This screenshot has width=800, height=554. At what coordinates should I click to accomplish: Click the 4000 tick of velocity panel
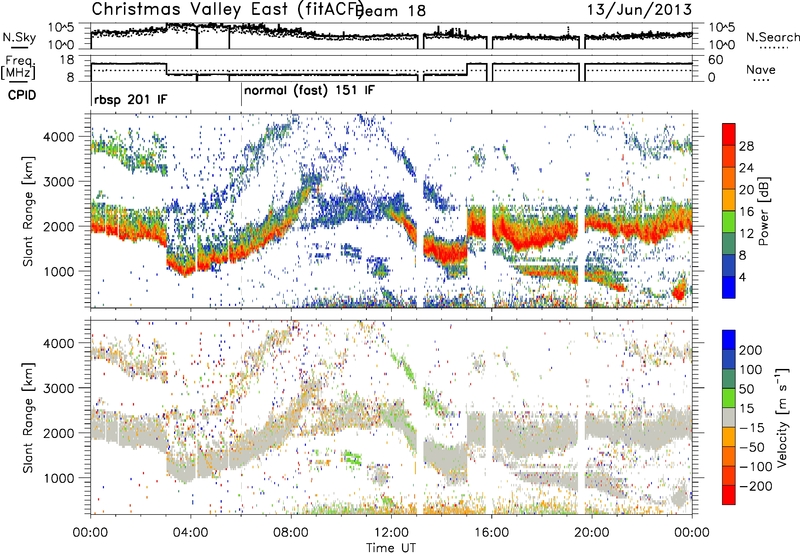(58, 343)
